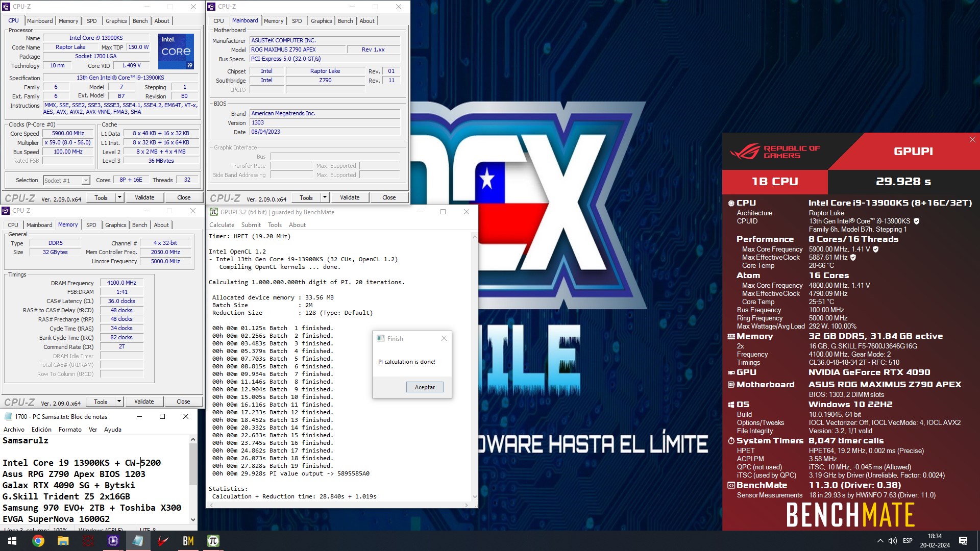Click the BenchMate logo at panel bottom
The image size is (980, 551).
pyautogui.click(x=850, y=514)
